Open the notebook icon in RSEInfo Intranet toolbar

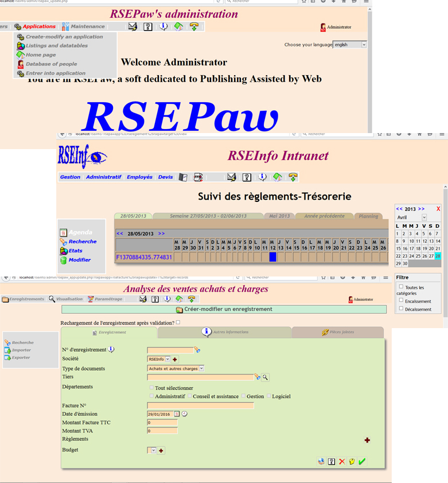point(183,177)
